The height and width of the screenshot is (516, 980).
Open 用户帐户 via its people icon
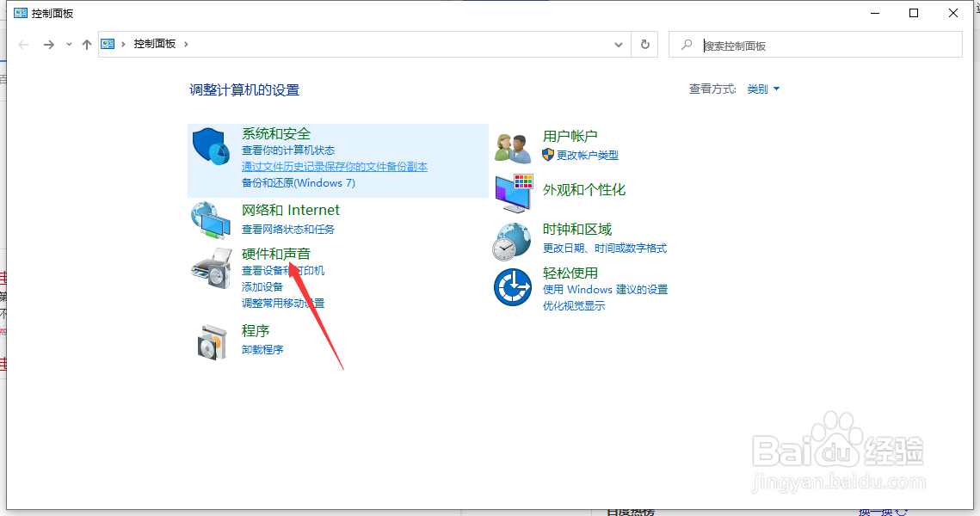click(x=513, y=146)
